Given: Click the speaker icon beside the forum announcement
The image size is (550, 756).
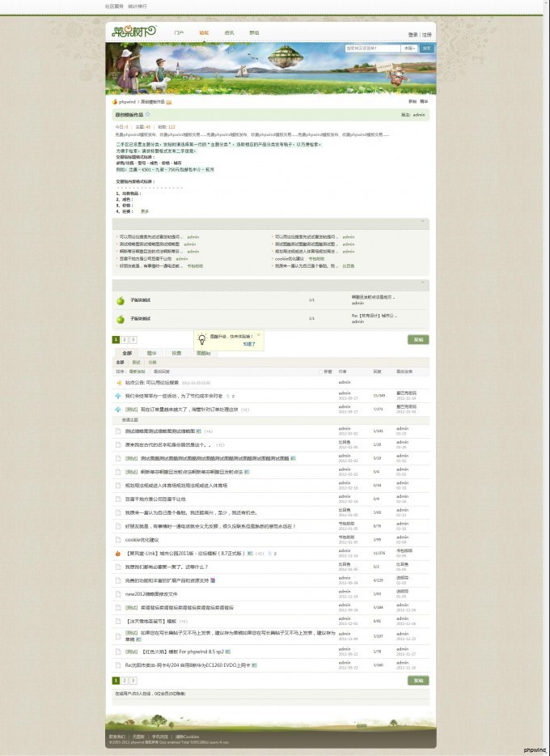Looking at the screenshot, I should point(118,382).
